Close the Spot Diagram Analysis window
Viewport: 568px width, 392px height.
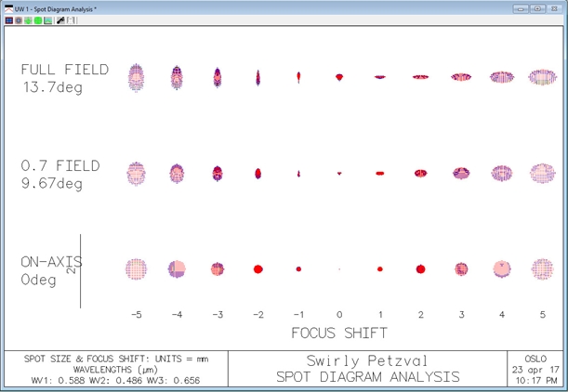[x=554, y=9]
